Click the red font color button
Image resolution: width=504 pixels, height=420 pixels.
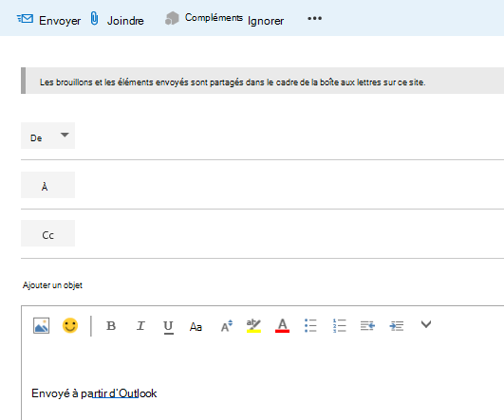click(282, 325)
